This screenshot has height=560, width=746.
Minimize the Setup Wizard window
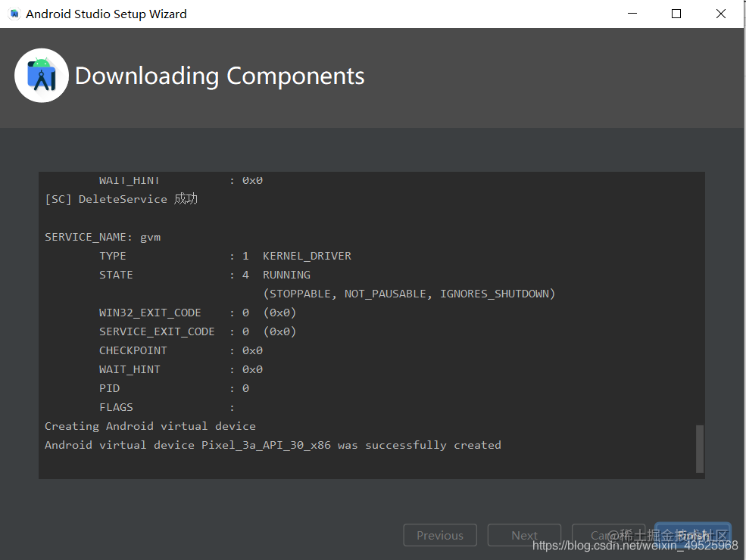point(632,14)
